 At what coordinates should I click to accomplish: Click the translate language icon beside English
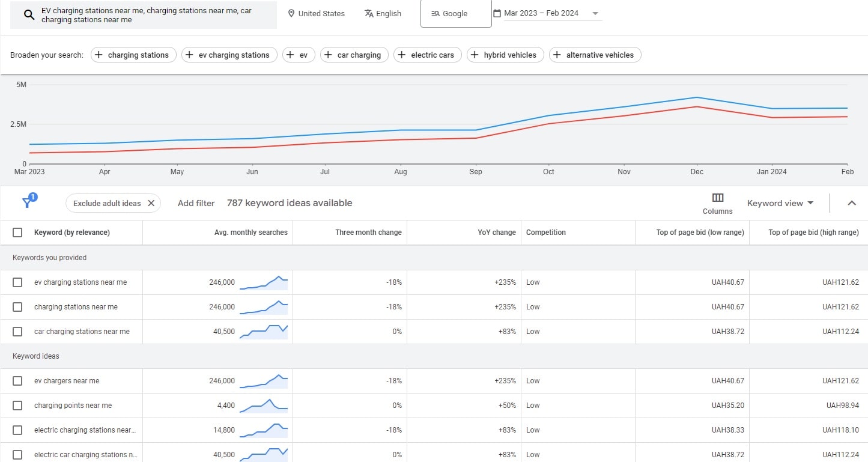click(369, 13)
